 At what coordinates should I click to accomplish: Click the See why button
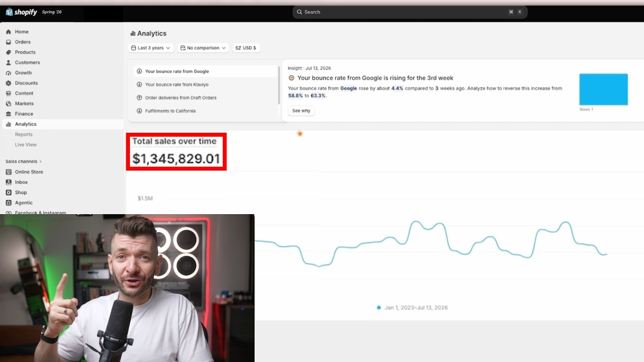[x=301, y=111]
